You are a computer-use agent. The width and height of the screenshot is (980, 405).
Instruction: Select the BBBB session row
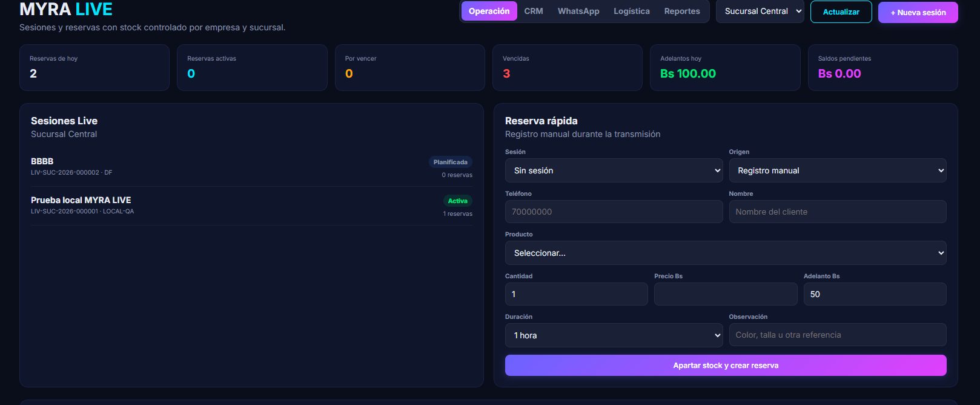251,167
